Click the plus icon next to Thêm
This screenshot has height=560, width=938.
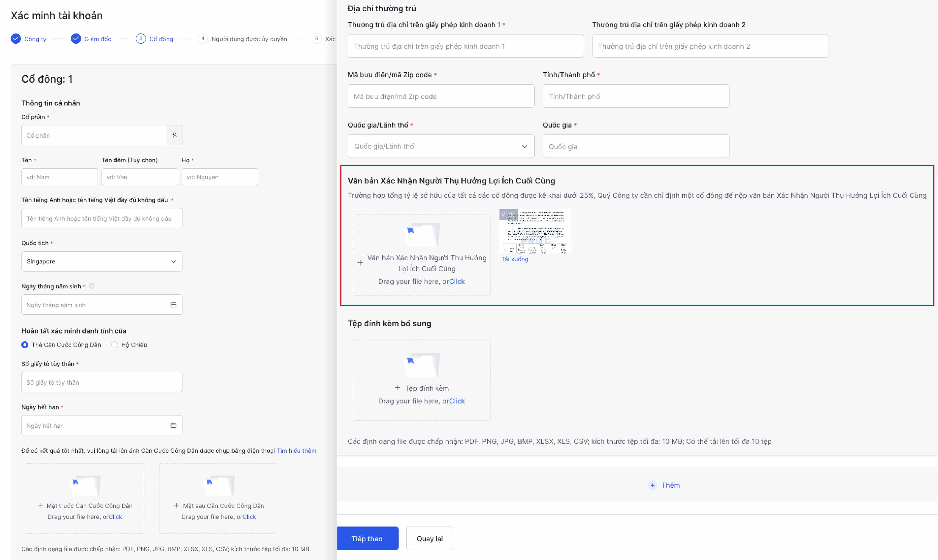pyautogui.click(x=652, y=485)
